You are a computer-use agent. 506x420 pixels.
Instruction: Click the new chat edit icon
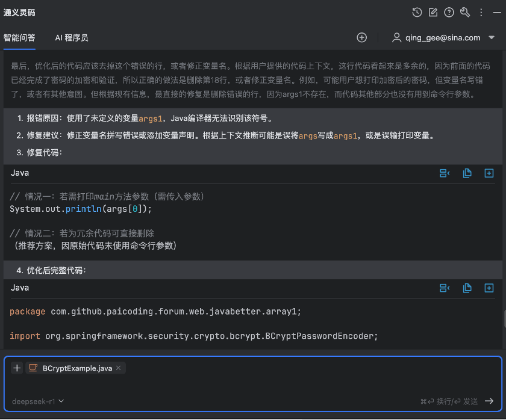pyautogui.click(x=433, y=13)
